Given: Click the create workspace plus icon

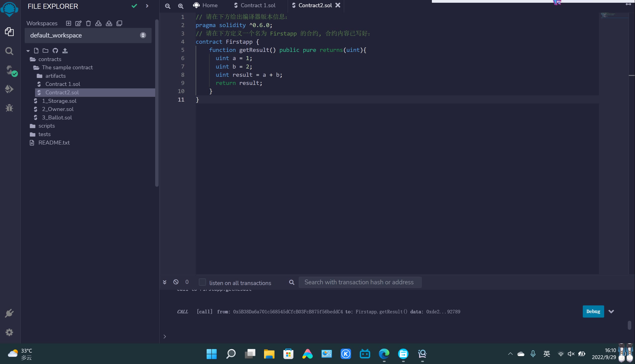Looking at the screenshot, I should coord(68,23).
